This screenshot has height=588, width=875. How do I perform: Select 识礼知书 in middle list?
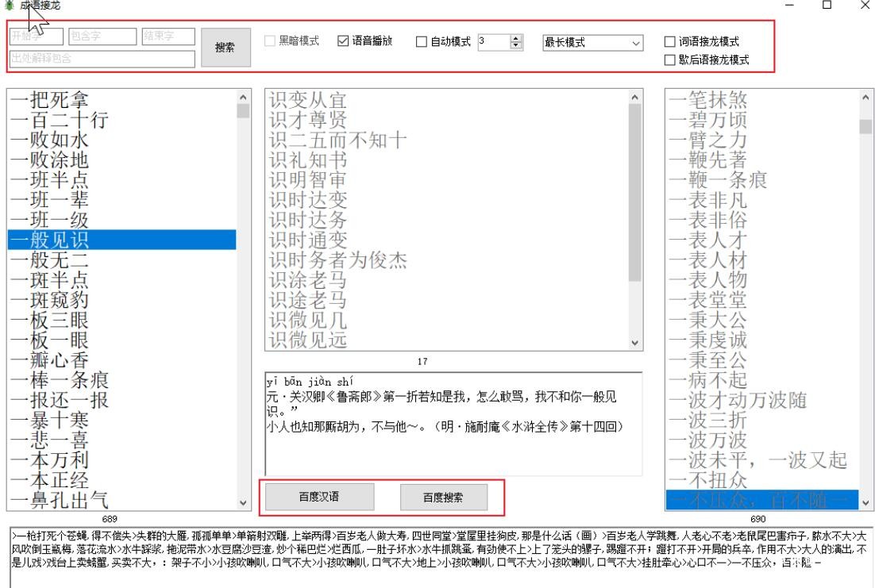[446, 160]
